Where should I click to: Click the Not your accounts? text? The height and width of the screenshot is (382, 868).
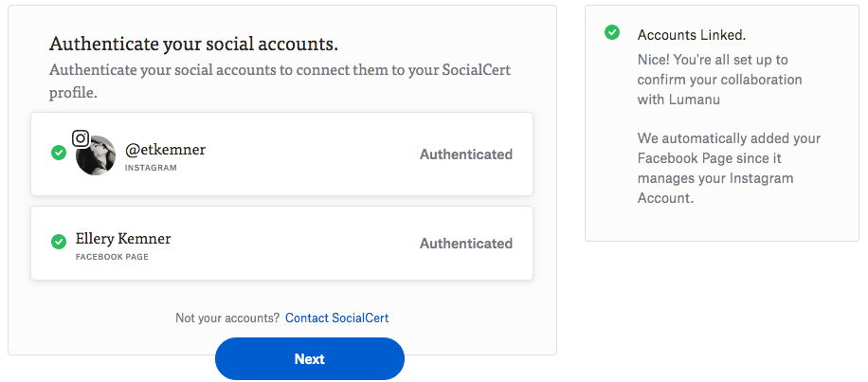(x=227, y=318)
